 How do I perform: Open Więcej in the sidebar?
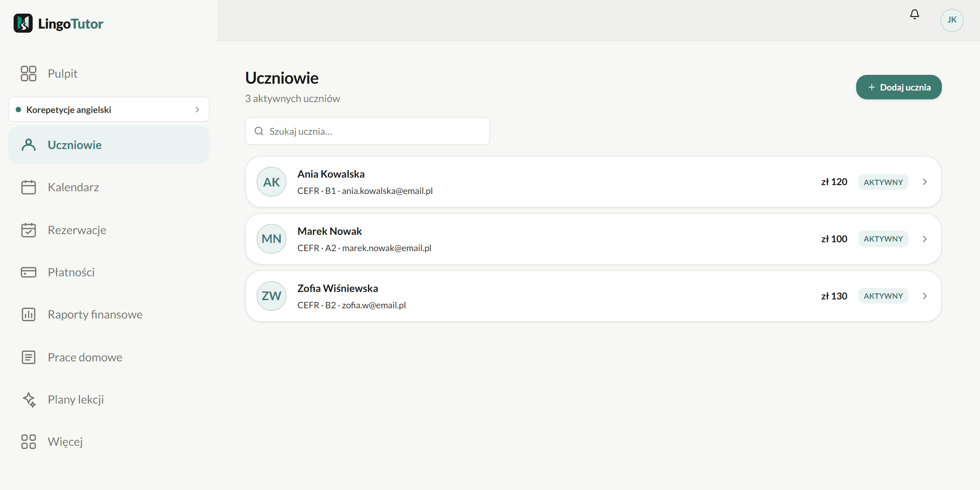pos(109,442)
